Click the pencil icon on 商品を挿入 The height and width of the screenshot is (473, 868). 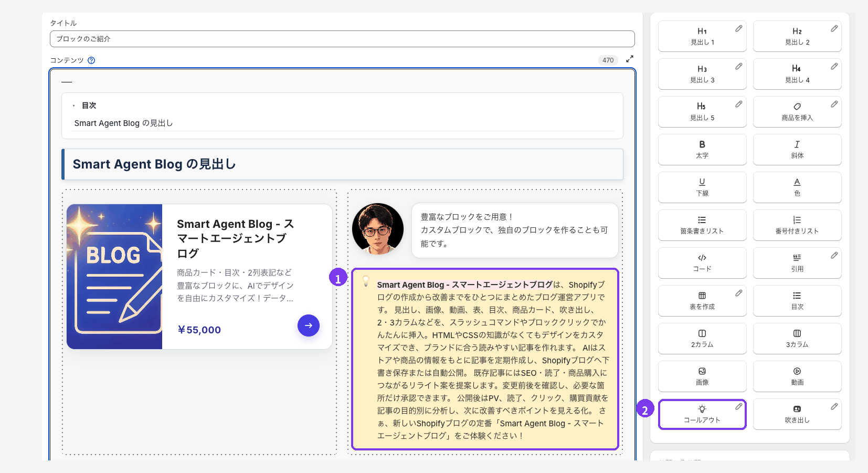click(x=834, y=104)
